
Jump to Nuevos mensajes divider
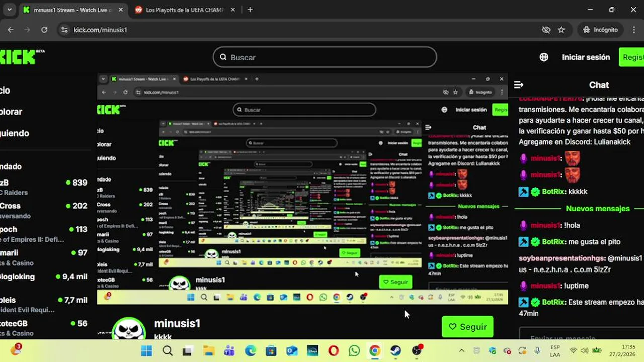597,208
